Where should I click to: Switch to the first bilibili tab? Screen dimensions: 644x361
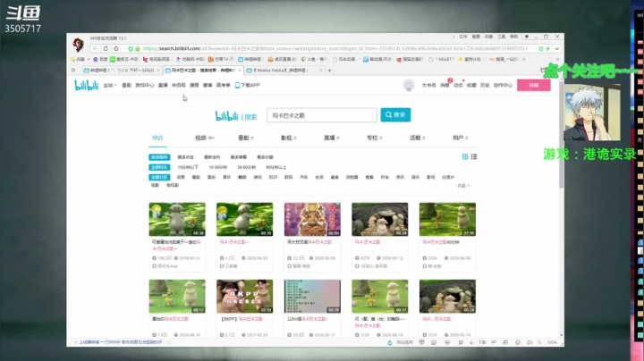122,71
